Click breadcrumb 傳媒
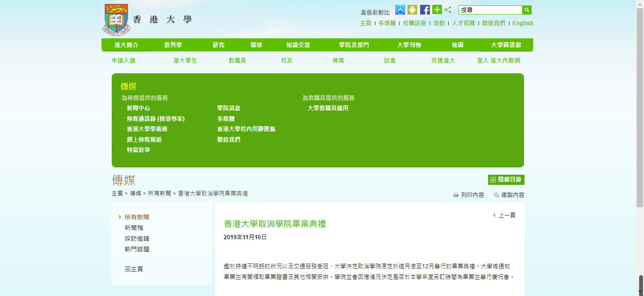Screen dimensions: 644x296 (x=136, y=193)
